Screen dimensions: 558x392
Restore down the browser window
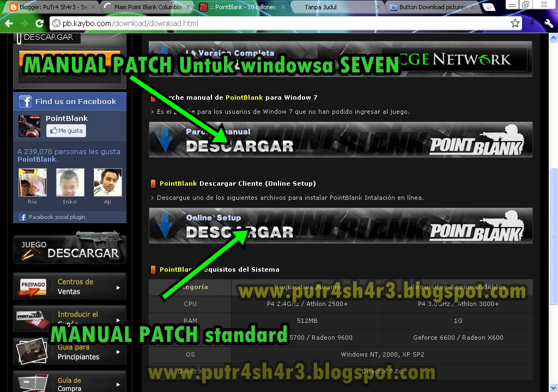coord(525,4)
